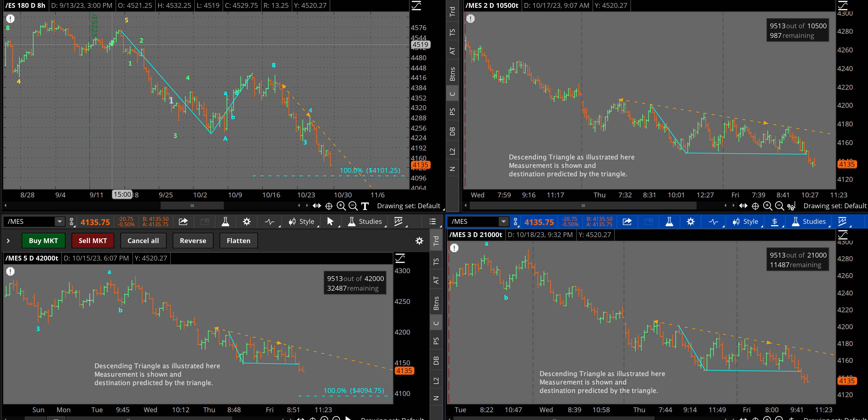Click the price-axis scale icon on /MES 2 D chart
The height and width of the screenshot is (420, 868).
tap(842, 5)
